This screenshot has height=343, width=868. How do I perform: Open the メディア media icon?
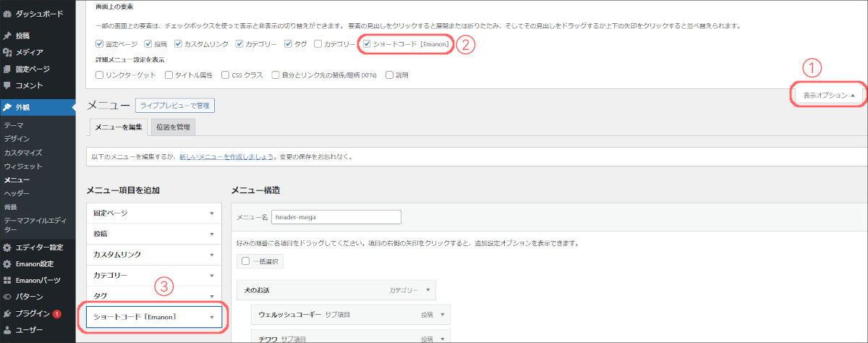(x=7, y=52)
